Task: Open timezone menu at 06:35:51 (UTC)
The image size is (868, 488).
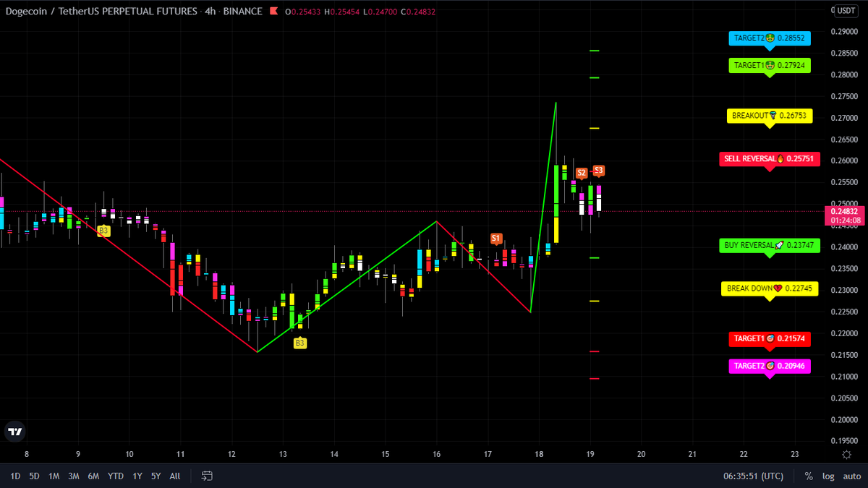Action: point(753,476)
